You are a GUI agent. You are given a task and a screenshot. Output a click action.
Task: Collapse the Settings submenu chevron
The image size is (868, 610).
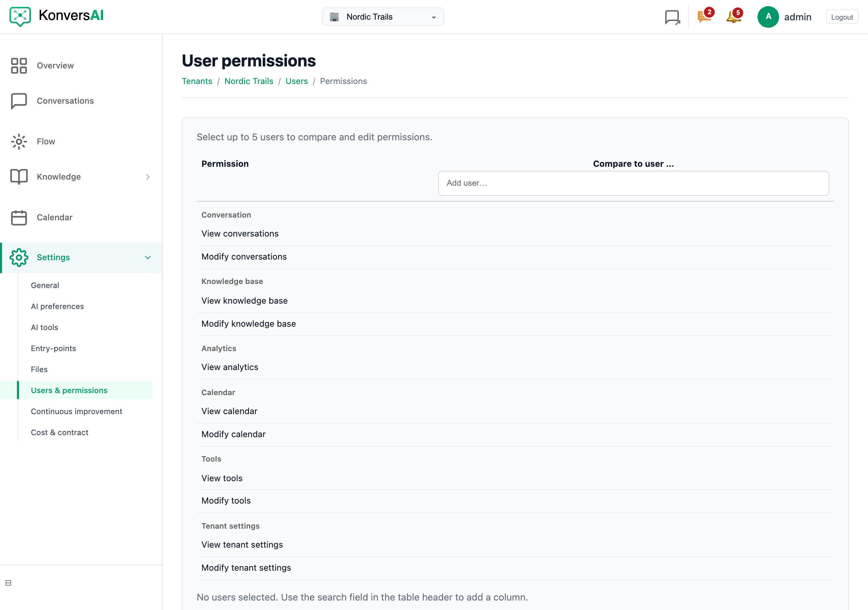click(x=148, y=258)
